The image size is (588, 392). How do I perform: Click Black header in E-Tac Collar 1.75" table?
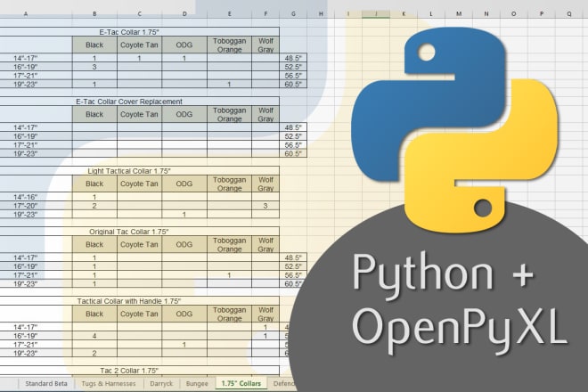[x=94, y=45]
